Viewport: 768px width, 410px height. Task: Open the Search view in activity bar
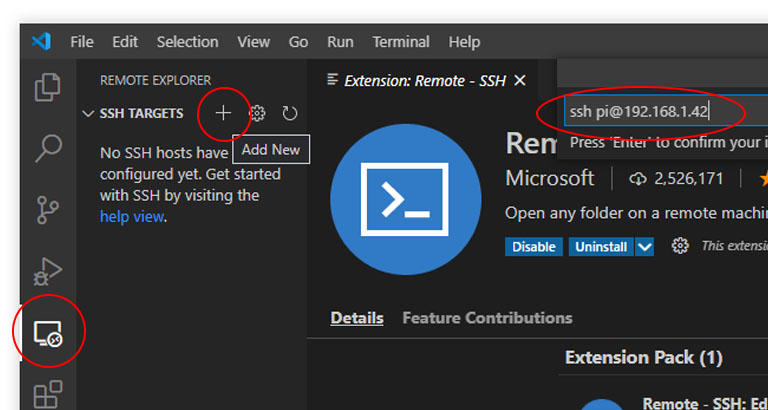tap(48, 148)
